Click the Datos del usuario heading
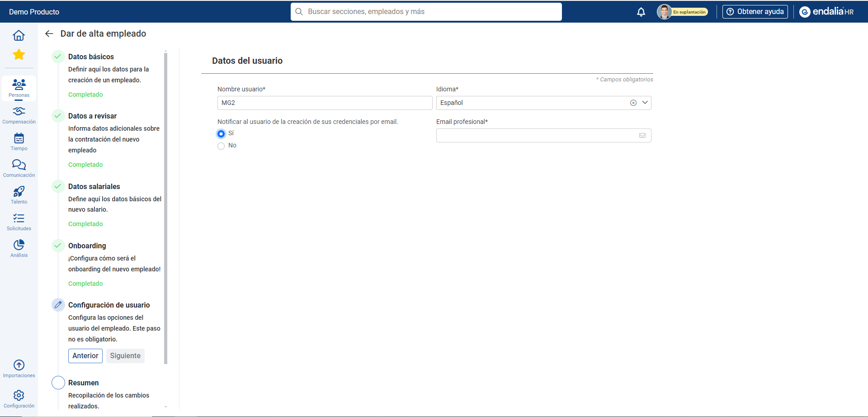 (x=247, y=61)
